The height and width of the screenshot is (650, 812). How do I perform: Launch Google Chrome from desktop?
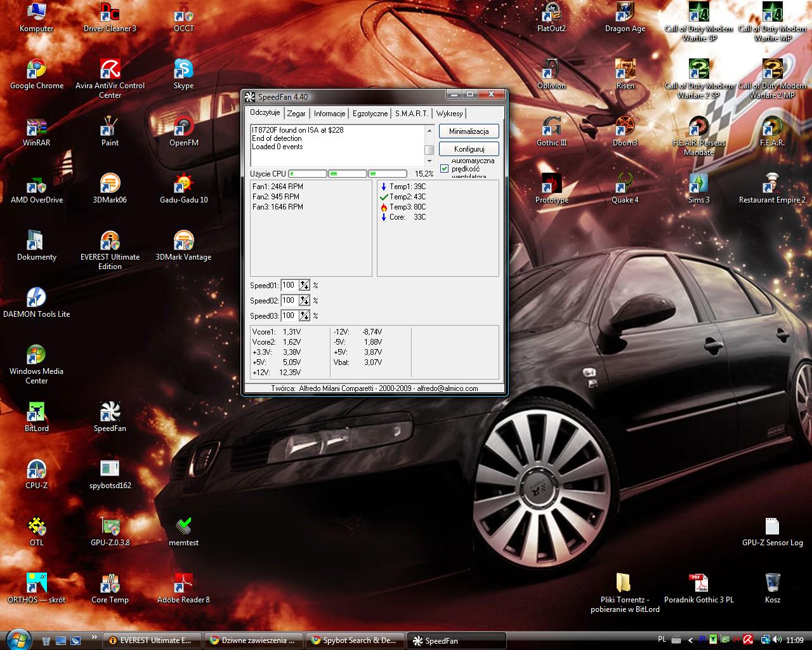tap(36, 74)
